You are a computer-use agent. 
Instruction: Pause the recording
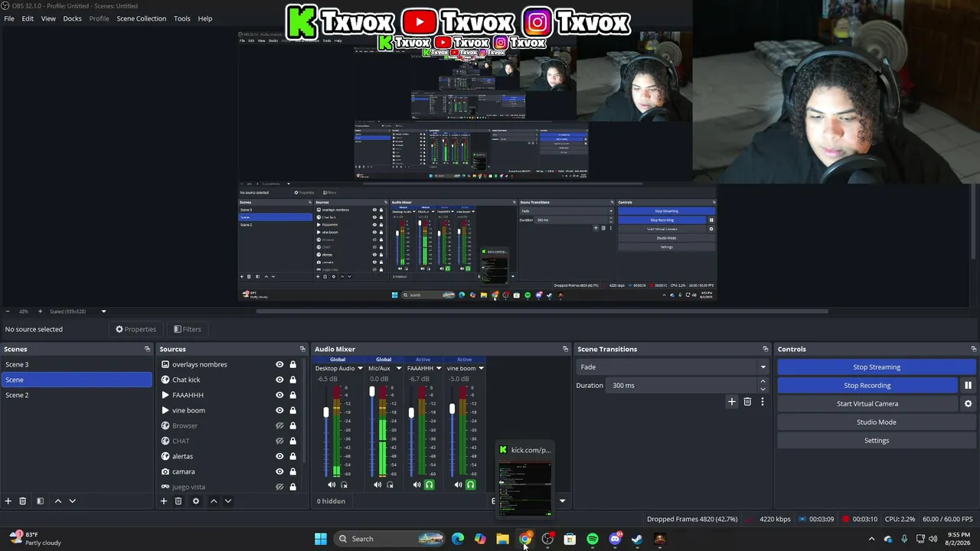pos(968,386)
